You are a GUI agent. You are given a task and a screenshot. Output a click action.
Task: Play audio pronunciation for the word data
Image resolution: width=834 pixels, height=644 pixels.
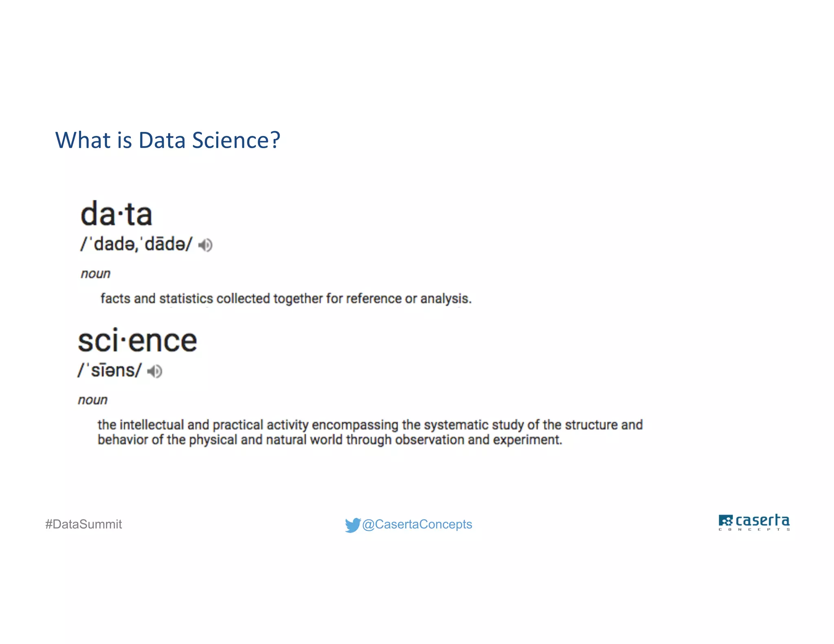(205, 245)
